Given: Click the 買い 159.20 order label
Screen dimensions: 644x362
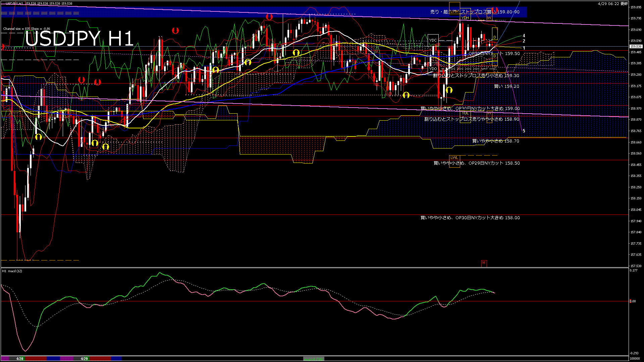Looking at the screenshot, I should coord(506,86).
